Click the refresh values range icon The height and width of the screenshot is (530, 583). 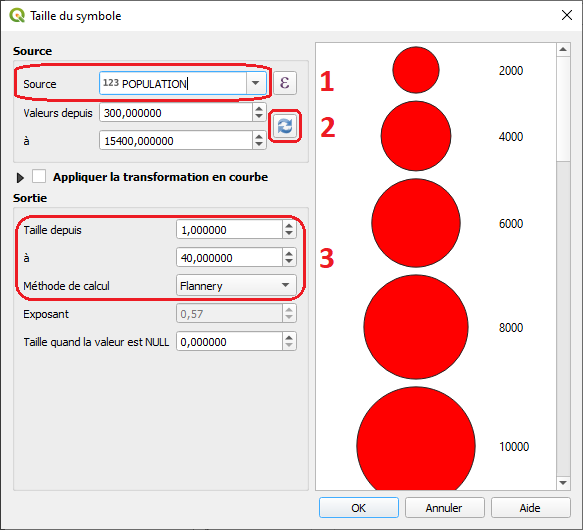(x=285, y=126)
